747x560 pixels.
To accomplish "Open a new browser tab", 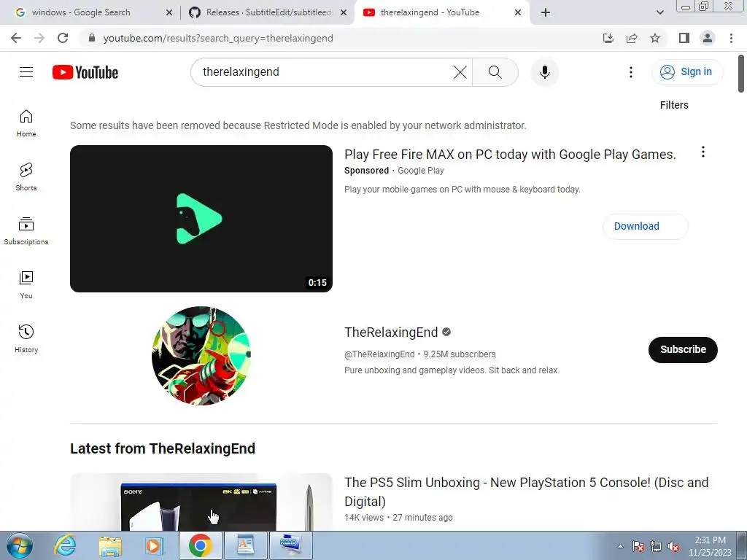I will 546,12.
